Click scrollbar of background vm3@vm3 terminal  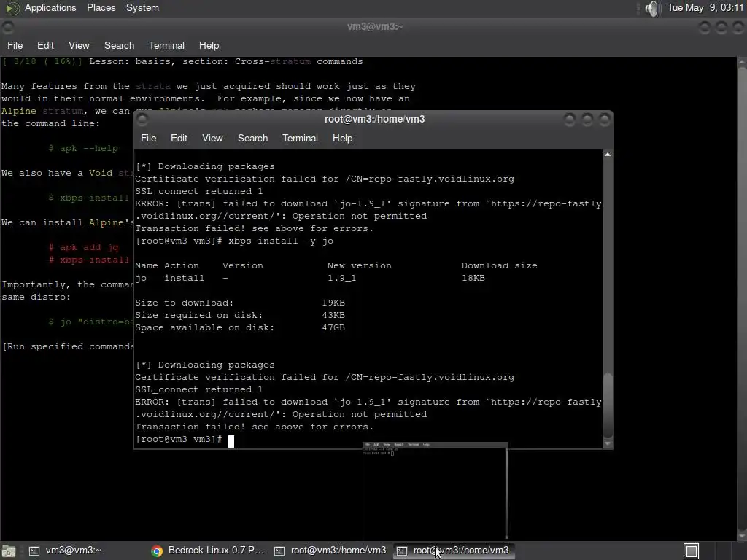[742, 297]
